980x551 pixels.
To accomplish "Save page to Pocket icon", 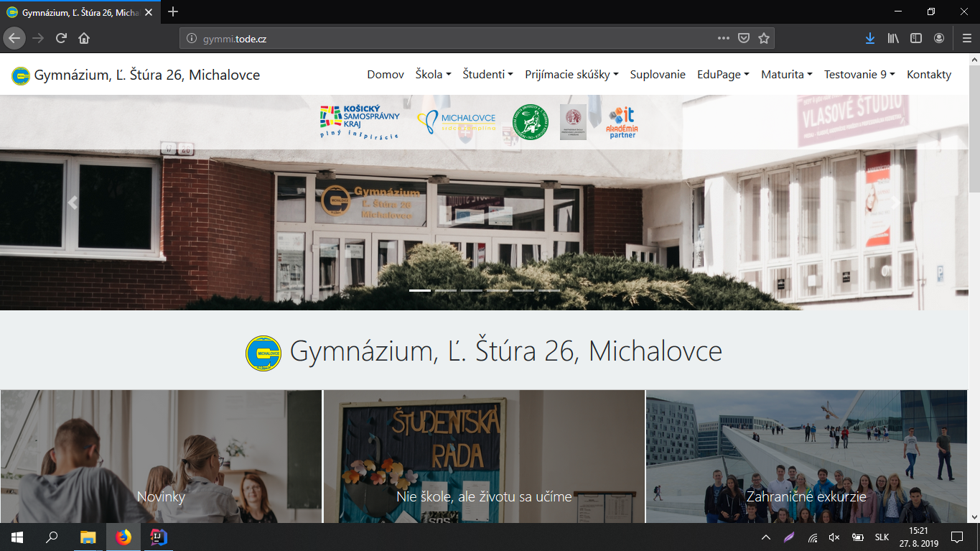I will [745, 38].
